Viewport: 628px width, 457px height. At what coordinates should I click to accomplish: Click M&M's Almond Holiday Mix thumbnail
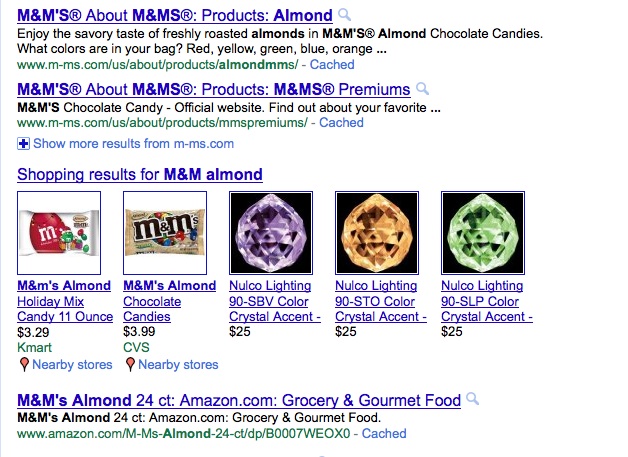[x=59, y=232]
